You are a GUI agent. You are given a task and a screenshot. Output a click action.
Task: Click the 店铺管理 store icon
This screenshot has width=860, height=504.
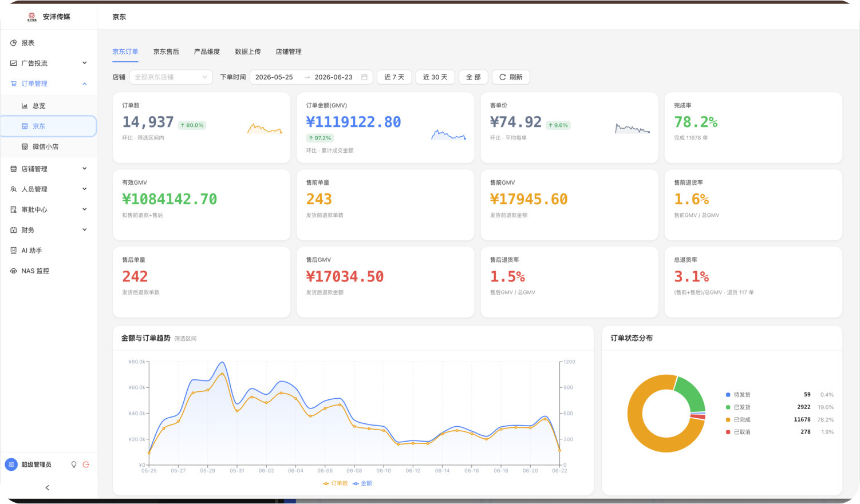click(14, 169)
